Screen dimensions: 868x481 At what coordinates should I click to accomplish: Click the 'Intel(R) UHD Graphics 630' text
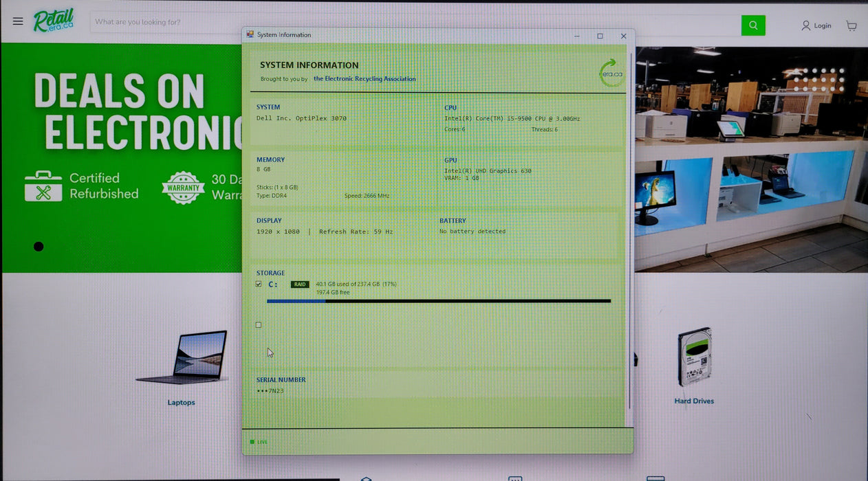(x=488, y=170)
